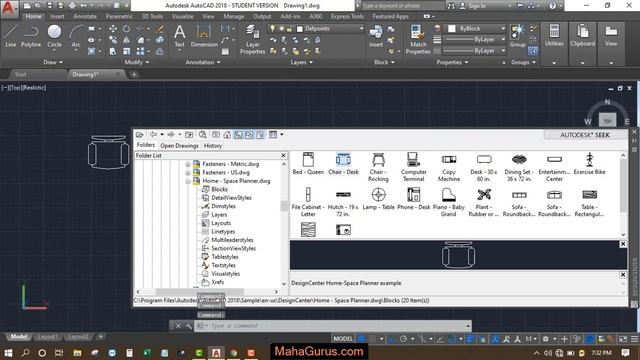Click the DesignCenter Up folder icon
Viewport: 640px width, 360px height.
click(x=189, y=135)
